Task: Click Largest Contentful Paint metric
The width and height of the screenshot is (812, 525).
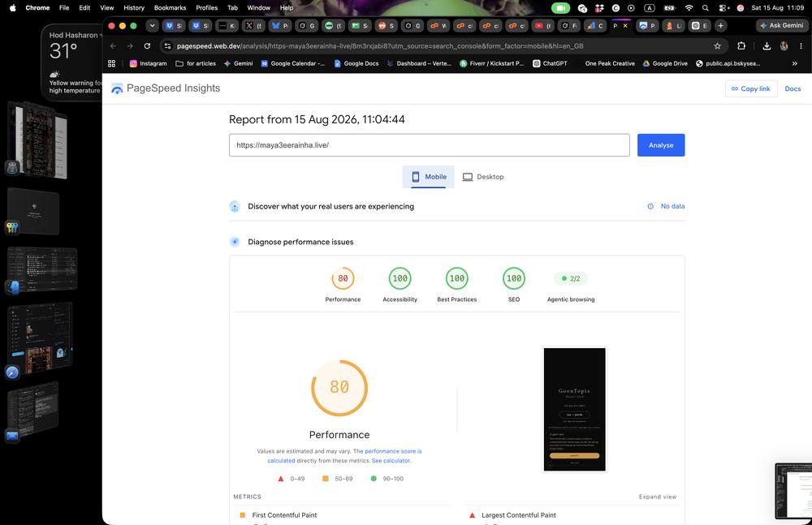Action: (x=518, y=515)
